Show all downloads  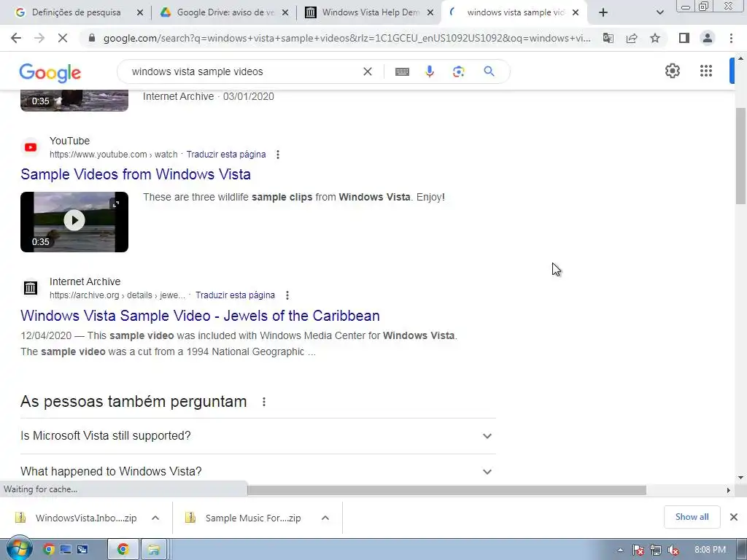(x=692, y=517)
